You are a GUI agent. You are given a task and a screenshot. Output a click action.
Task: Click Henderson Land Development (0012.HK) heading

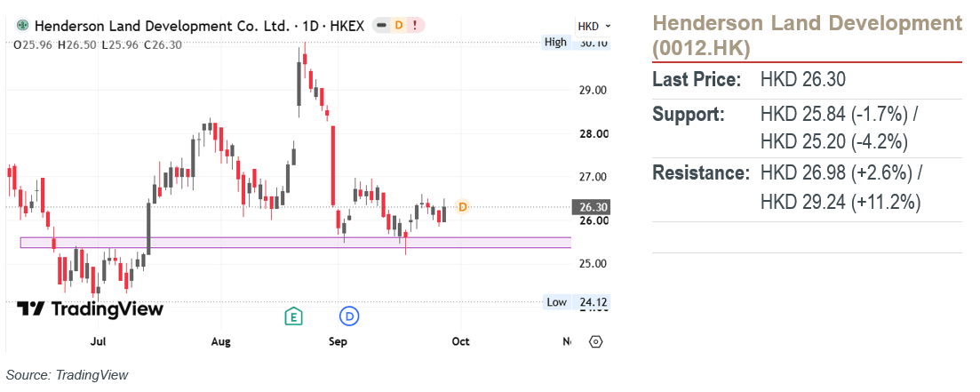coord(807,36)
